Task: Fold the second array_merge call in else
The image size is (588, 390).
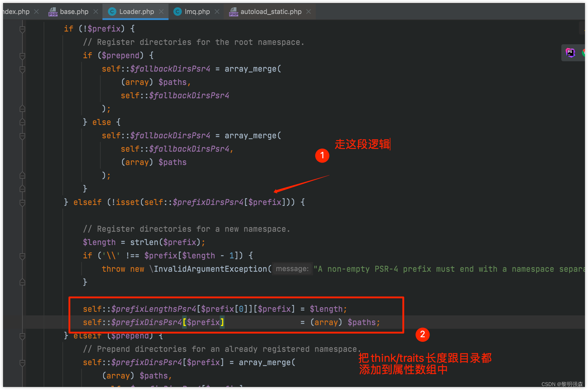Action: pos(22,136)
